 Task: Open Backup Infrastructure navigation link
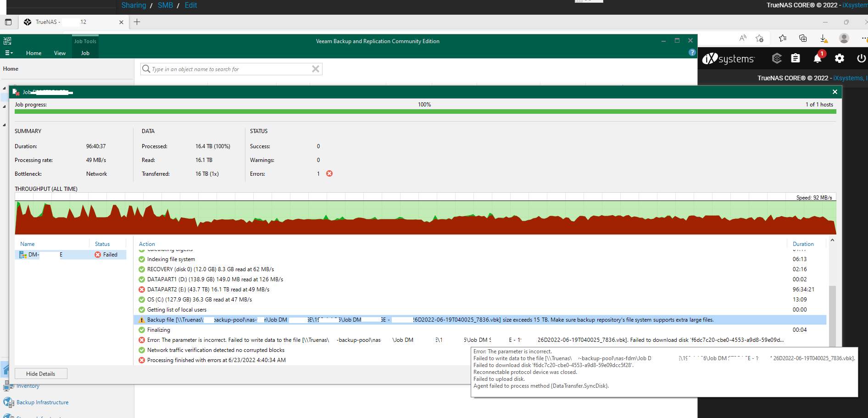(42, 402)
